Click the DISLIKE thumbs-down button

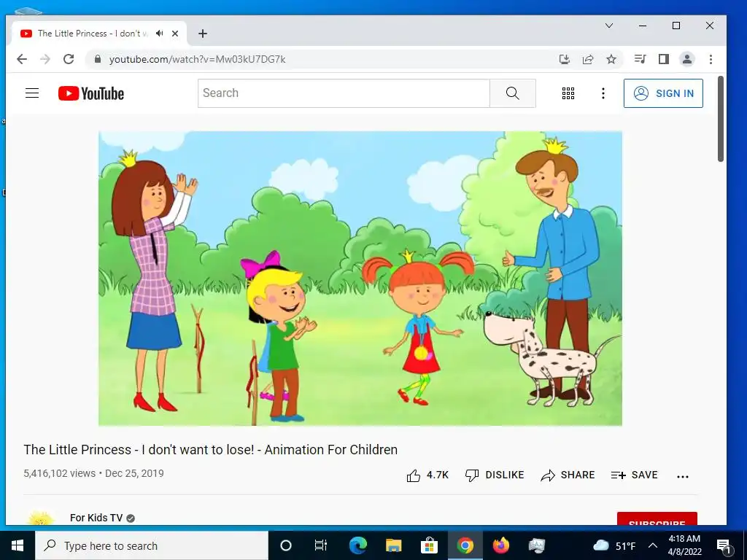pos(495,475)
